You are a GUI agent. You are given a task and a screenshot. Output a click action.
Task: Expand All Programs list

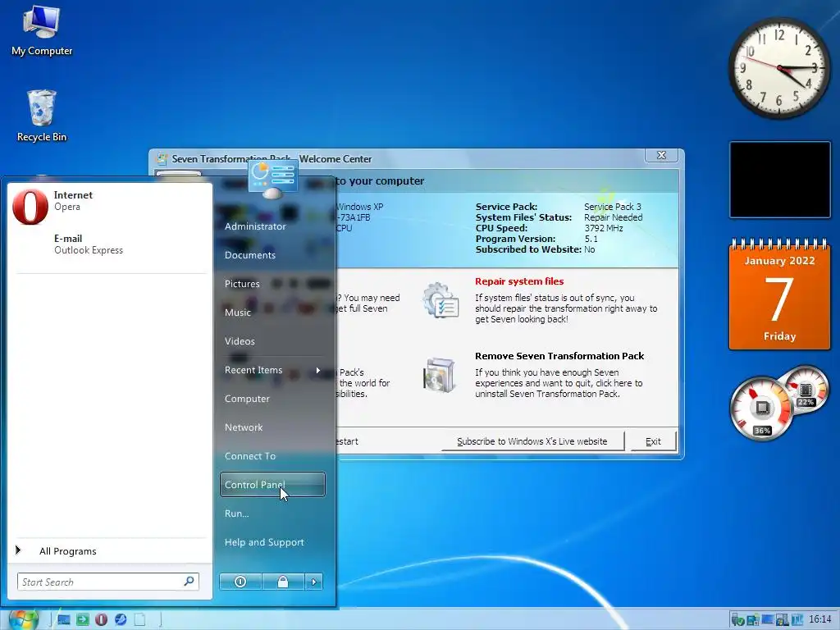[110, 550]
